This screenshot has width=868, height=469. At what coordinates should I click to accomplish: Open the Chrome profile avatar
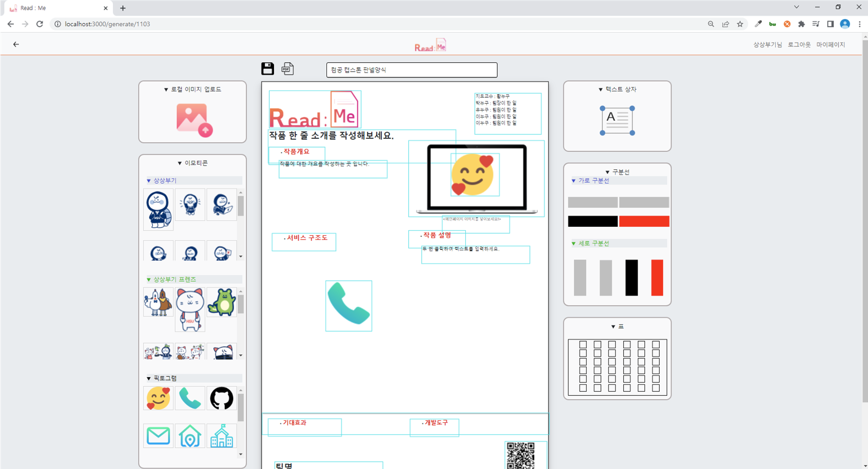point(844,24)
